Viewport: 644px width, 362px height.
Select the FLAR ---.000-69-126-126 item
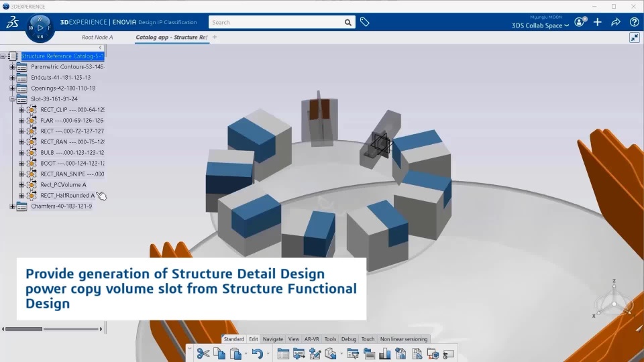coord(72,120)
